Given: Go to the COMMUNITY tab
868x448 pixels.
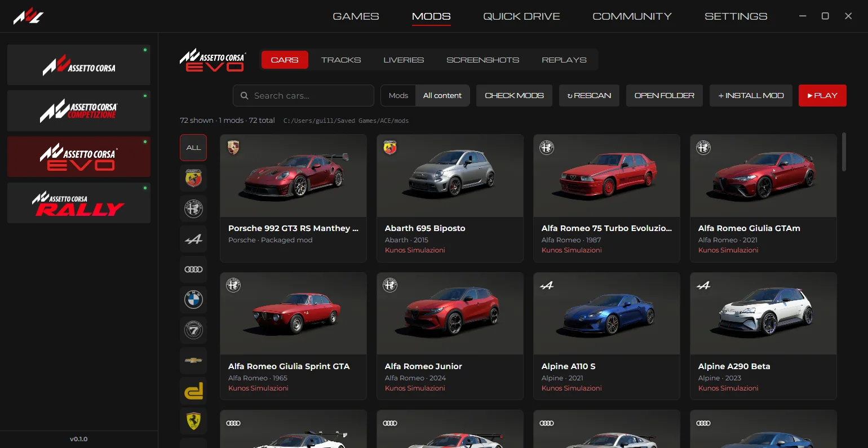Looking at the screenshot, I should point(632,16).
